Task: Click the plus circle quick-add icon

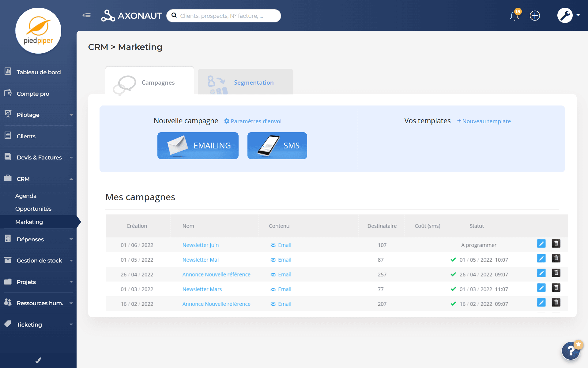Action: click(535, 16)
